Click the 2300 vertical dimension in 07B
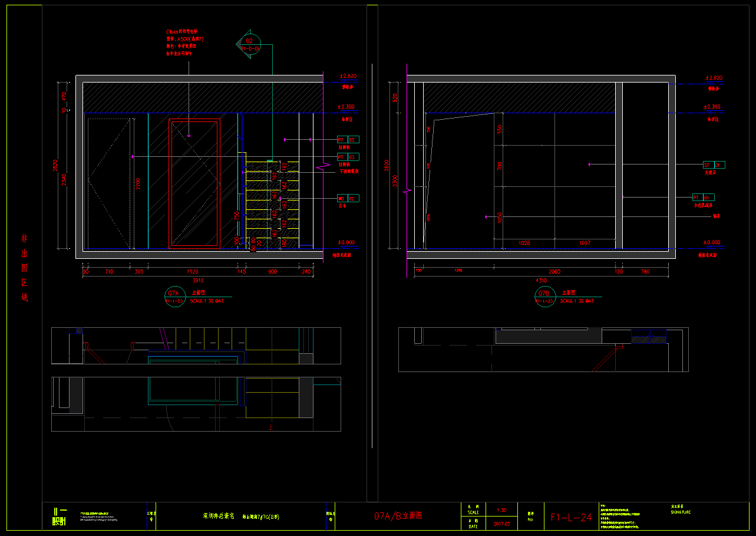 (x=396, y=180)
